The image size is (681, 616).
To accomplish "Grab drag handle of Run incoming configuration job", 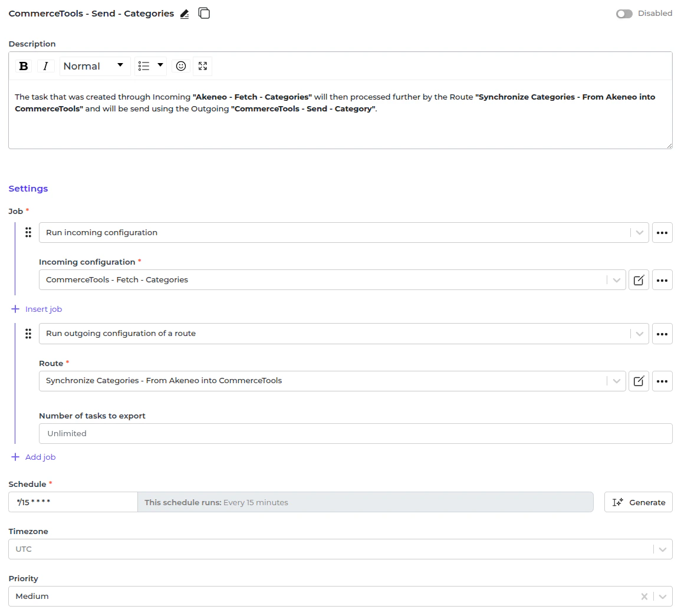I will 28,233.
